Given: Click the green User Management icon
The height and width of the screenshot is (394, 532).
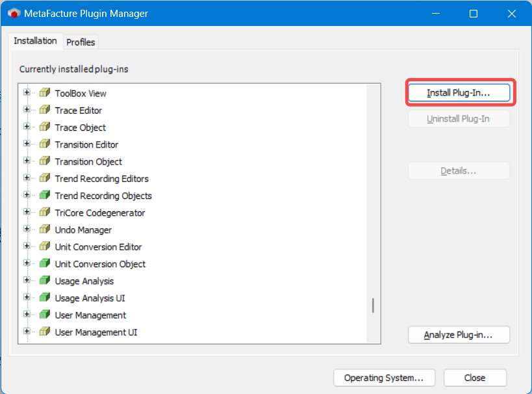Looking at the screenshot, I should coord(45,314).
